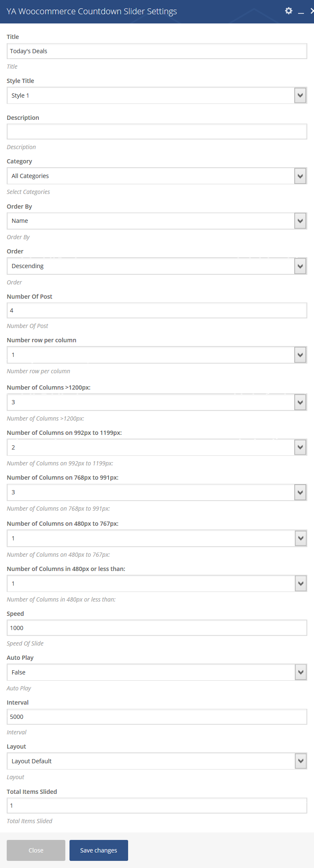Open the settings gear icon in header
The width and height of the screenshot is (314, 868).
[x=288, y=11]
